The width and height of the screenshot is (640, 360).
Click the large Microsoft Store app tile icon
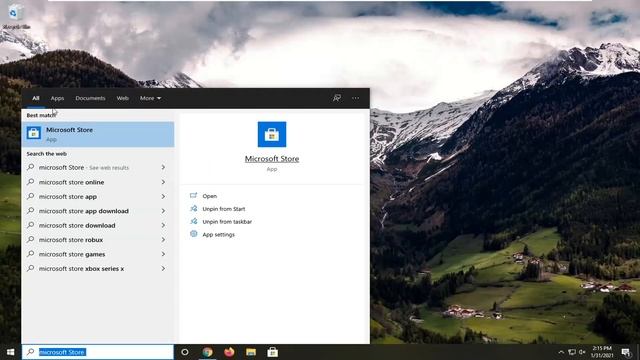272,134
